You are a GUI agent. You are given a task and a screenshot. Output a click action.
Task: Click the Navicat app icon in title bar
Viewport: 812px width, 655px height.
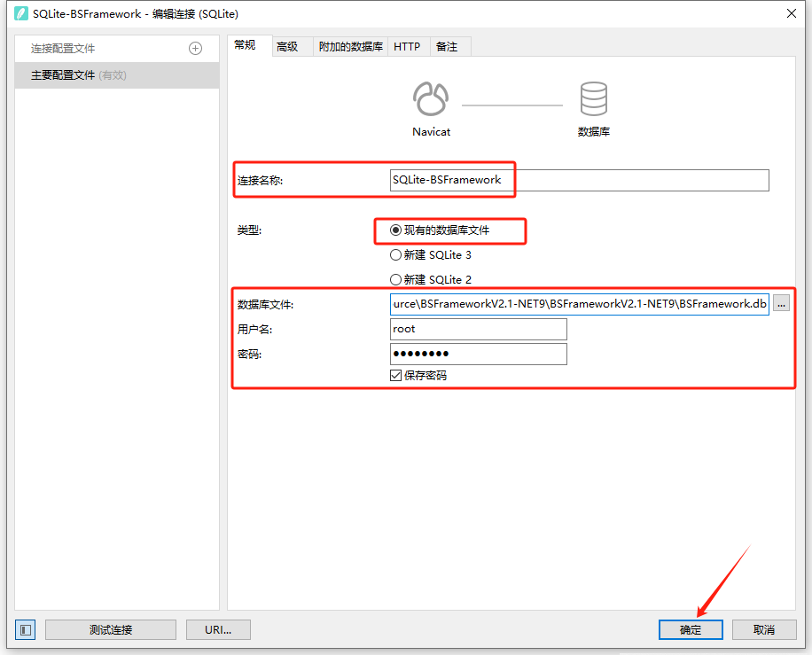(x=21, y=13)
